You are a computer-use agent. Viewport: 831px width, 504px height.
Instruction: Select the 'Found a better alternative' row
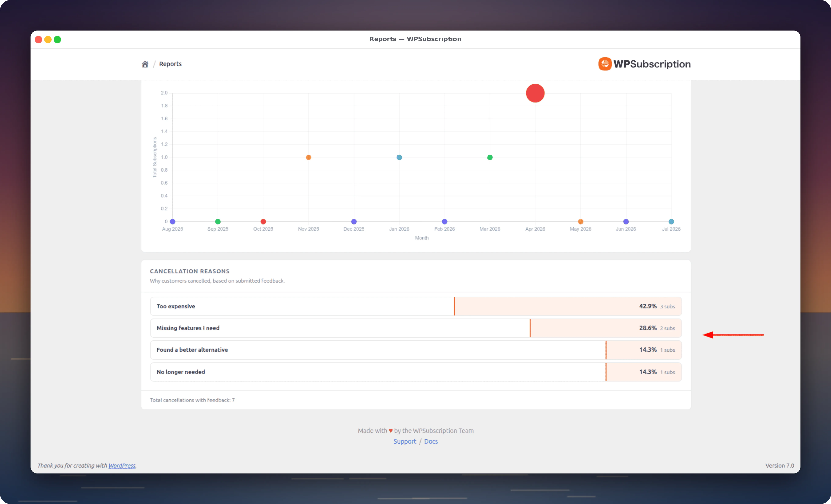pos(416,350)
